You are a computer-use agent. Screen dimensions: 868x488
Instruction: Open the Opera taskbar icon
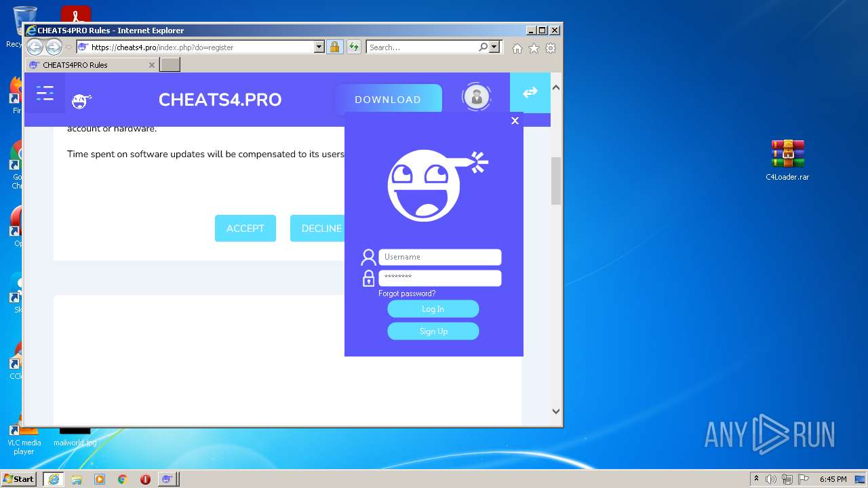[x=145, y=479]
